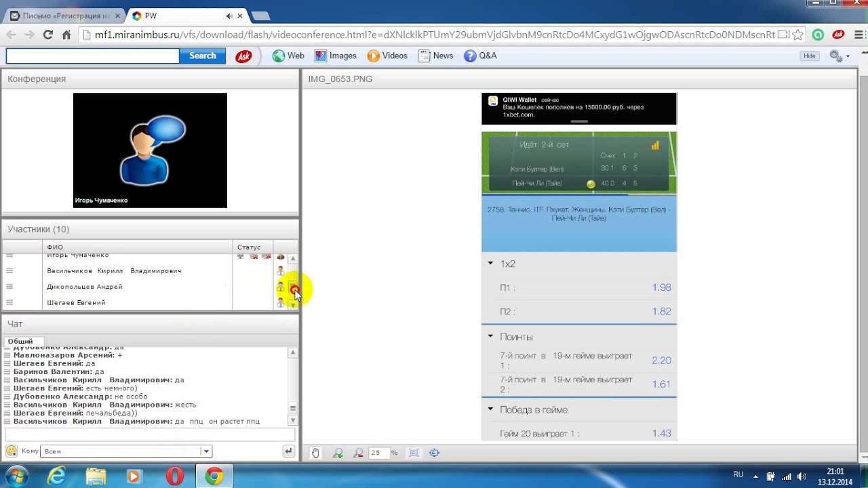
Task: Reload the page in Chrome
Action: coord(47,35)
